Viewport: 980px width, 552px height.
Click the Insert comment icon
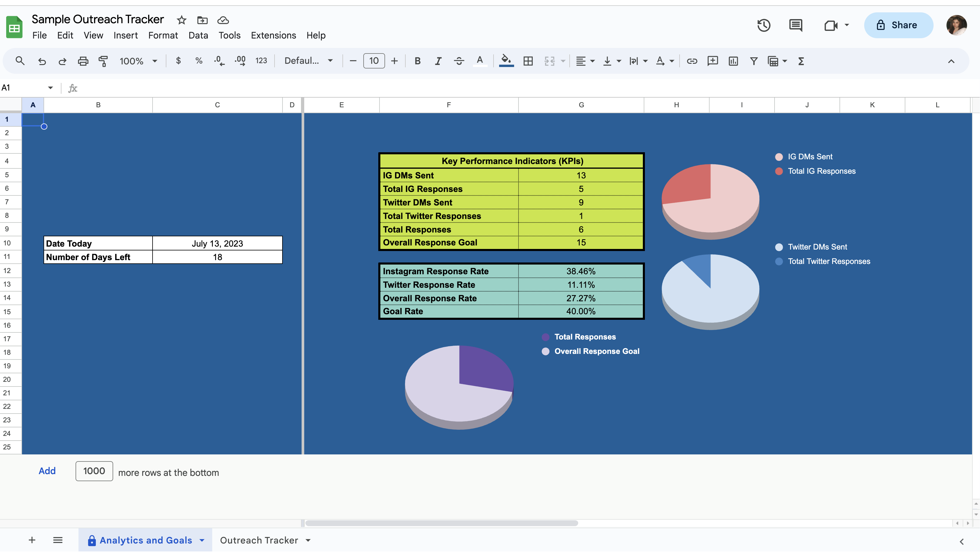(713, 61)
